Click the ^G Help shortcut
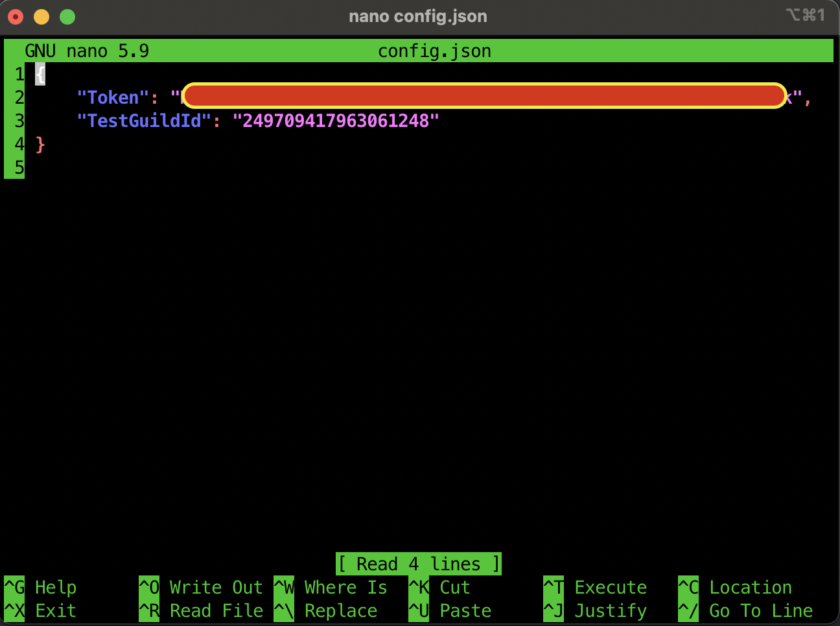 (x=40, y=587)
